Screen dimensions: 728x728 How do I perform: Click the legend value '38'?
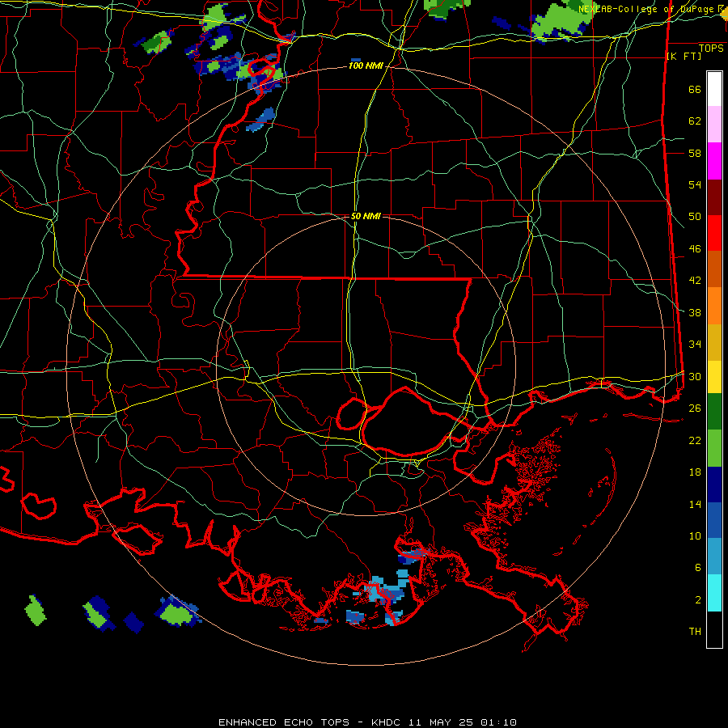pos(695,312)
